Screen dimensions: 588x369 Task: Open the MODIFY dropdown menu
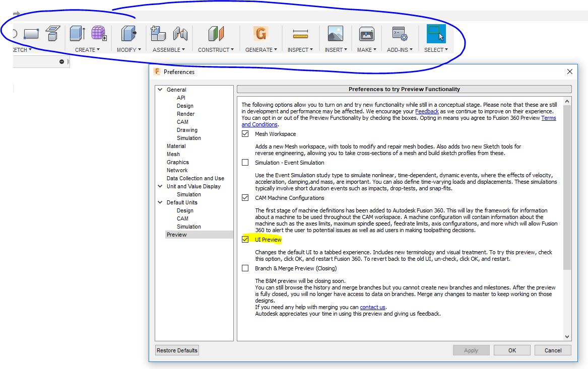128,49
